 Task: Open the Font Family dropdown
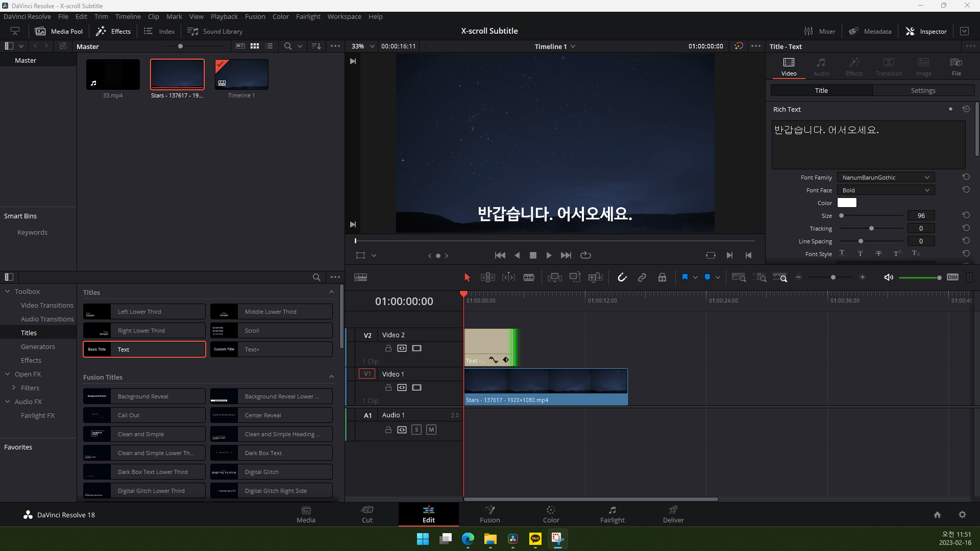[886, 178]
